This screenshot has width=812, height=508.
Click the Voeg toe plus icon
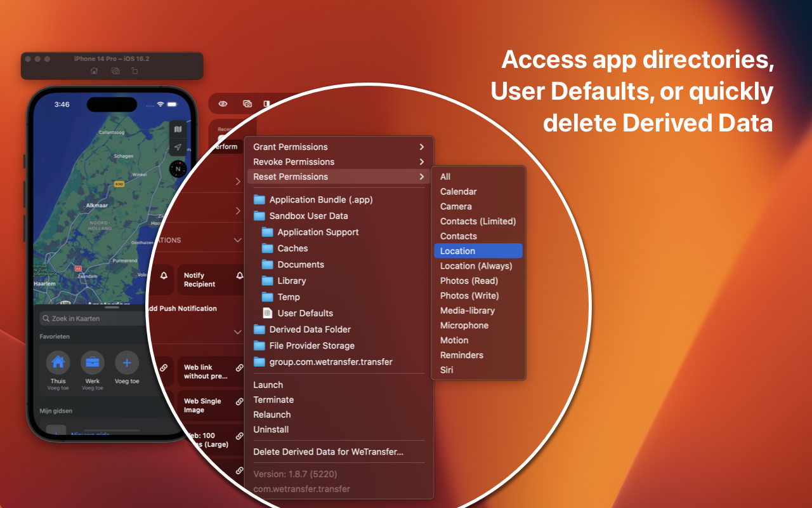pyautogui.click(x=127, y=363)
